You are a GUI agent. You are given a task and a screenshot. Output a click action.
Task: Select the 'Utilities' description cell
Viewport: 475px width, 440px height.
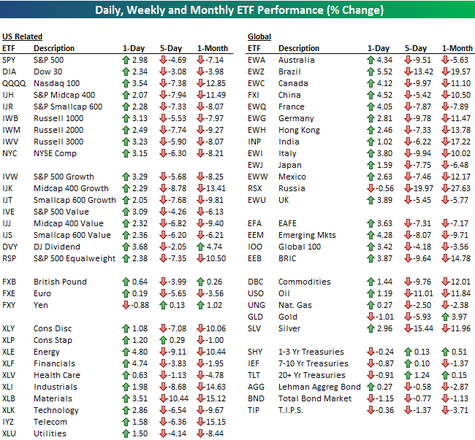pyautogui.click(x=50, y=433)
